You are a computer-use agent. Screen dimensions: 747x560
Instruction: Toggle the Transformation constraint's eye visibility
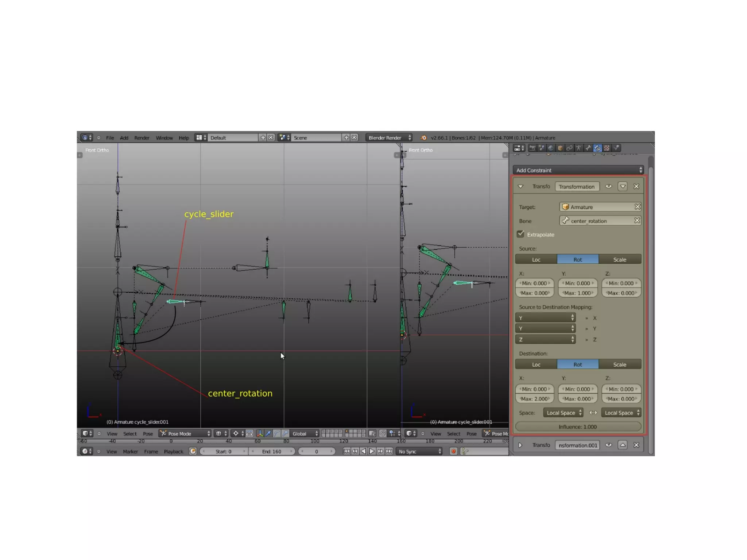[608, 186]
